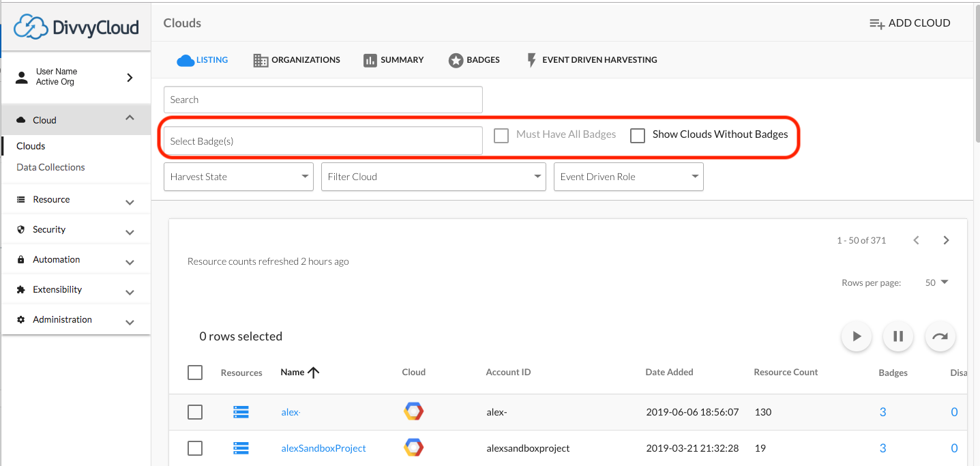Image resolution: width=980 pixels, height=466 pixels.
Task: Click the pause harvesting button
Action: tap(898, 336)
